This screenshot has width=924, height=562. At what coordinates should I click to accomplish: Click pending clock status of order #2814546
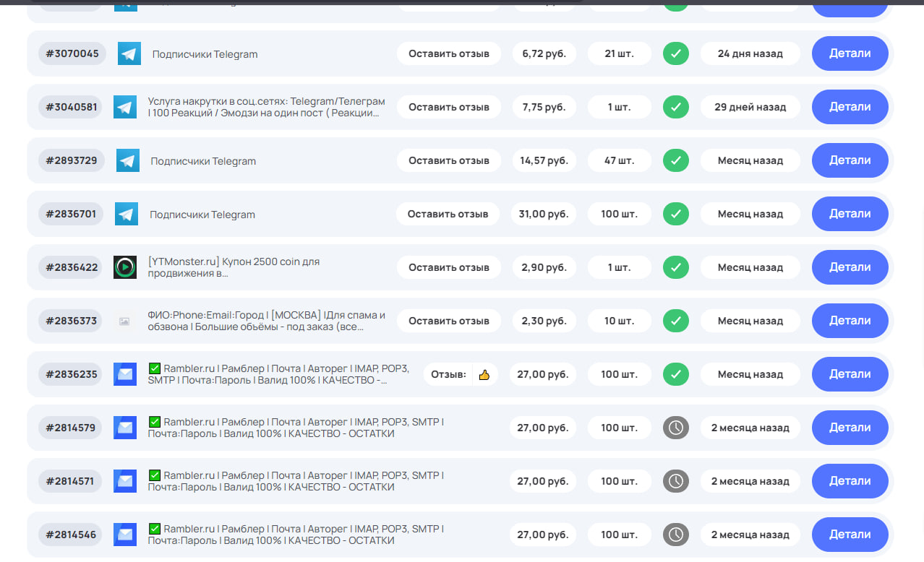click(676, 535)
